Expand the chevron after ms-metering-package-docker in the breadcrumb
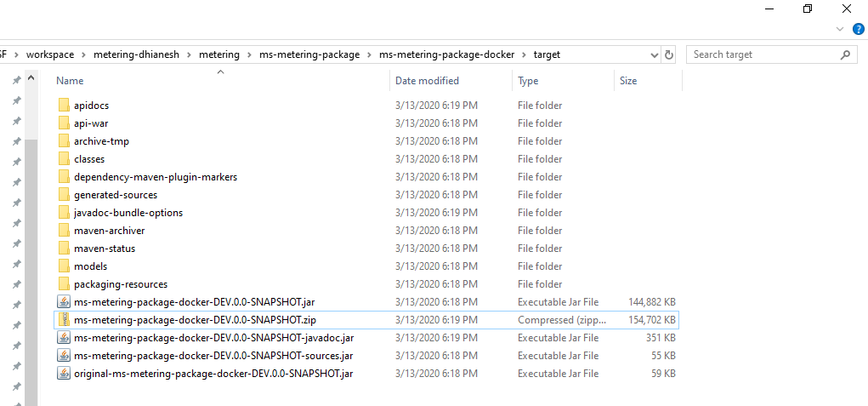868x406 pixels. (525, 54)
